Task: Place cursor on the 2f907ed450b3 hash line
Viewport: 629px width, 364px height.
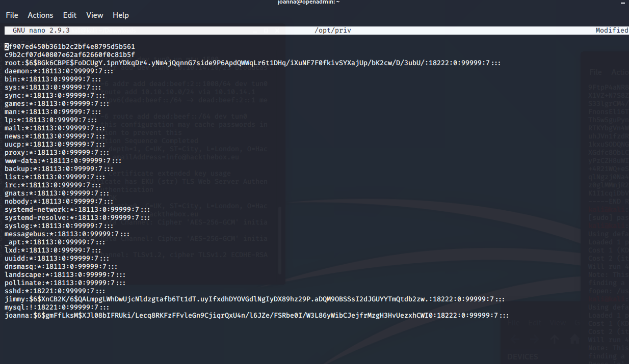Action: coord(70,47)
